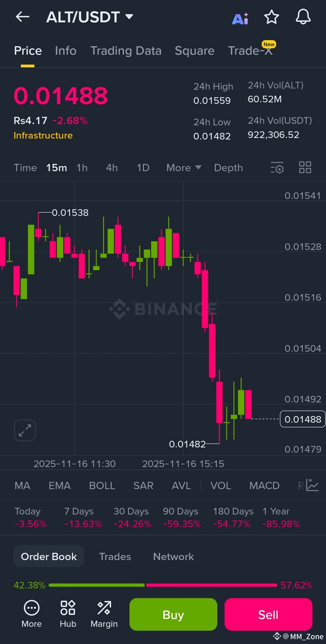Screen dimensions: 326x644
Task: Open indicator settings chart icon
Action: 312,485
